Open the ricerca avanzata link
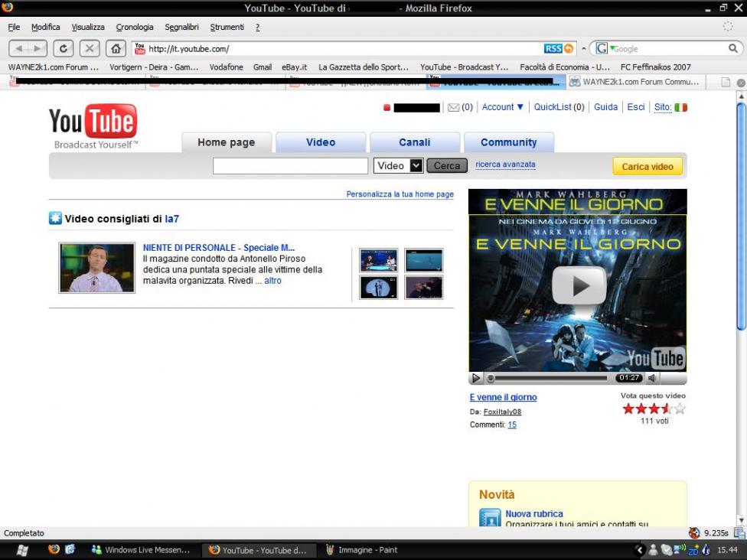Screen dimensions: 747x560 coord(505,164)
